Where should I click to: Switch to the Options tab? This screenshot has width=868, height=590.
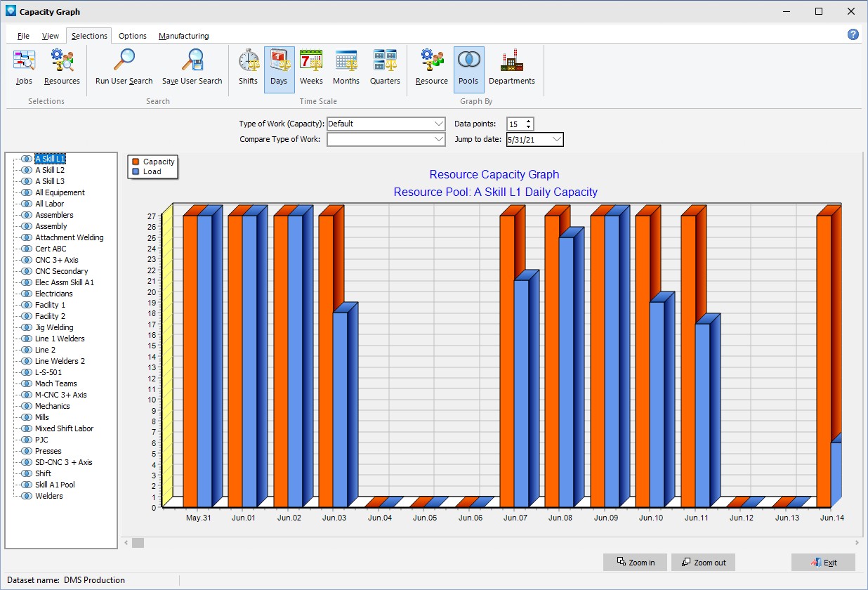[132, 36]
